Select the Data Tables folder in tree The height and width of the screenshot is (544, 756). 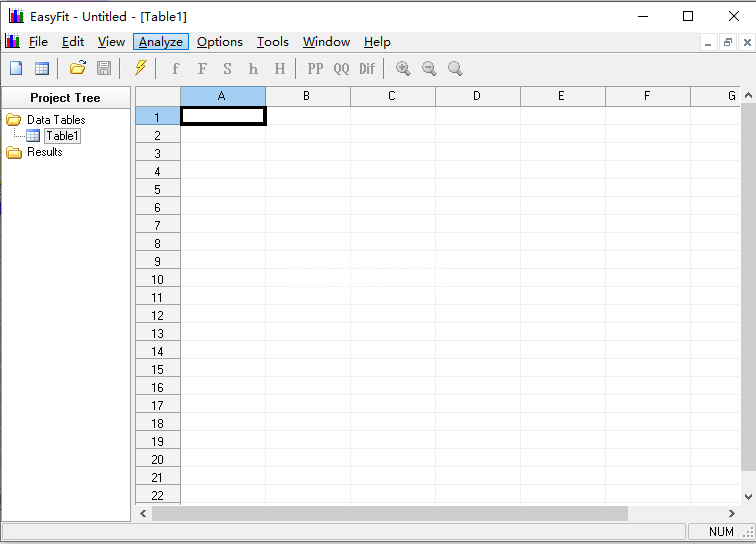click(x=55, y=120)
